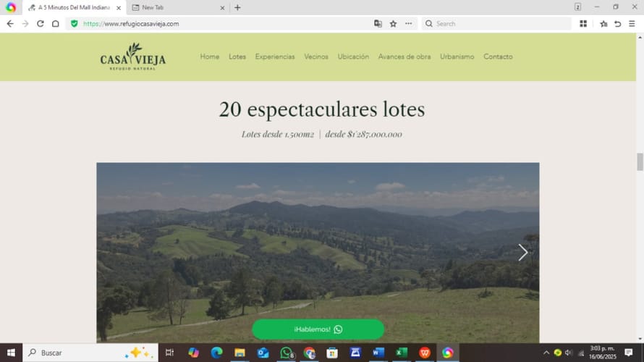This screenshot has width=644, height=362.
Task: Click the undo closed tab arrow
Action: click(x=618, y=24)
